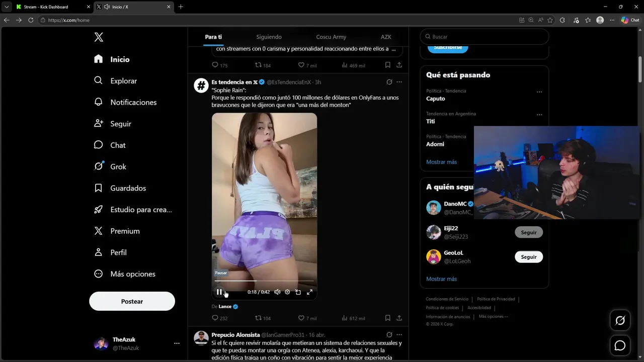Open video settings gear
644x362 pixels.
(x=287, y=292)
